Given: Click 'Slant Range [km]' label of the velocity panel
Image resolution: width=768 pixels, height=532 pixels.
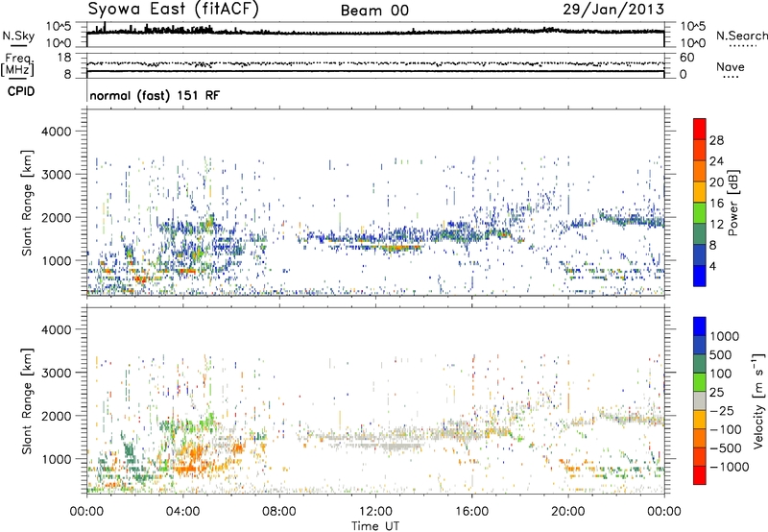Looking at the screenshot, I should click(27, 401).
